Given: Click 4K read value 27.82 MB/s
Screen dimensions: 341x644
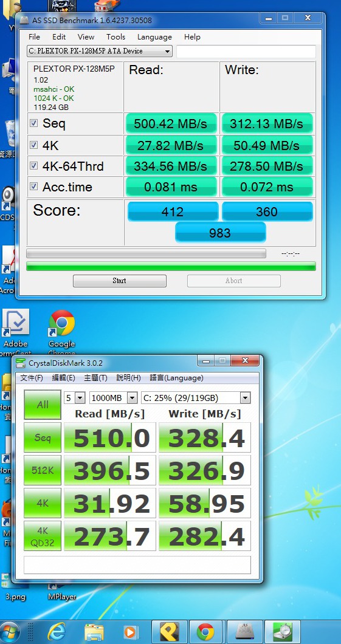Looking at the screenshot, I should pos(171,145).
